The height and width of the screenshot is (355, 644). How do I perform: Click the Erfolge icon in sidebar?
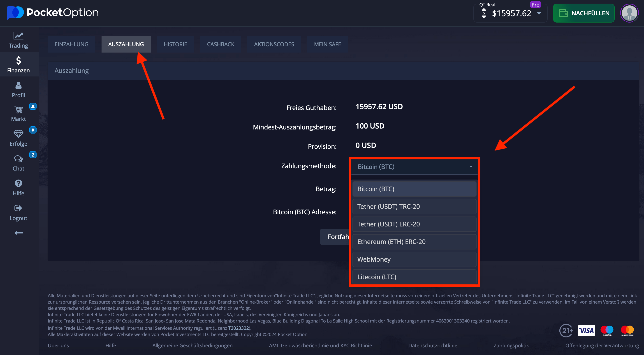pos(18,134)
